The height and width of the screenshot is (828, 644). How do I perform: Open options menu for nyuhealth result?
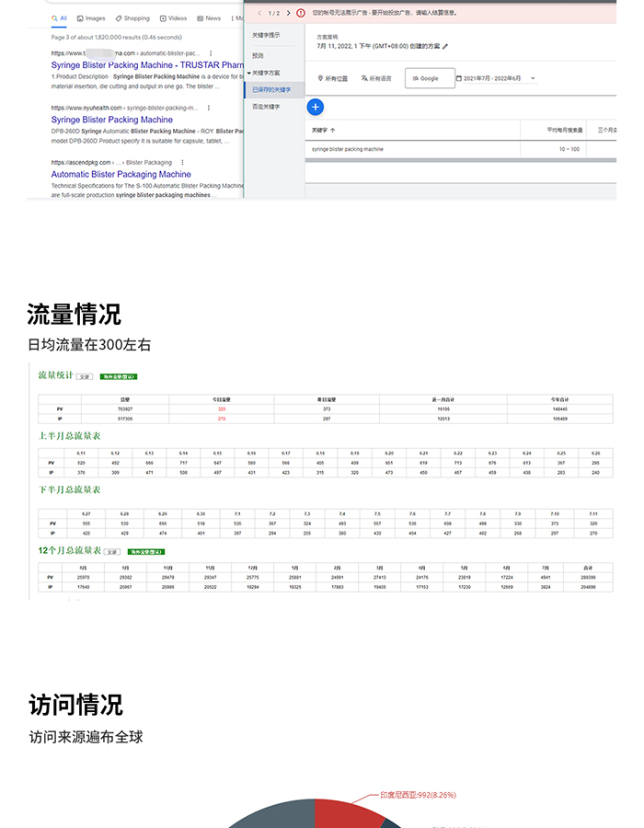coord(209,108)
